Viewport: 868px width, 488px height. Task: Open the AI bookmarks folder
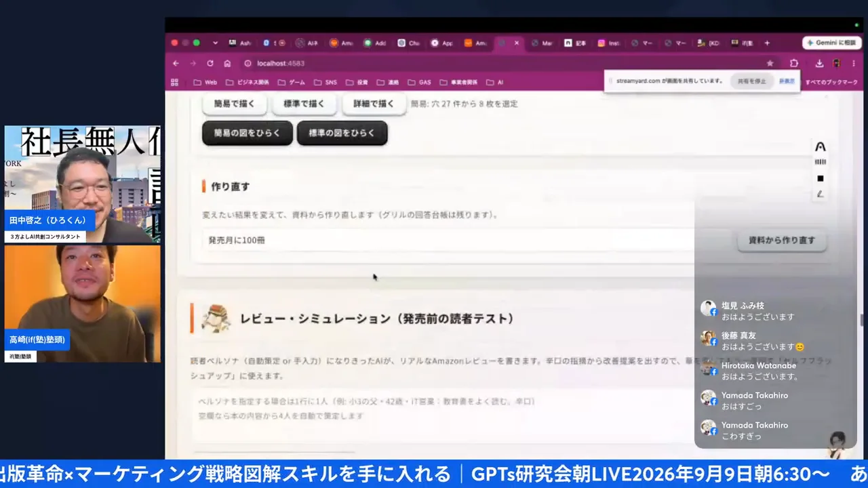[x=495, y=82]
